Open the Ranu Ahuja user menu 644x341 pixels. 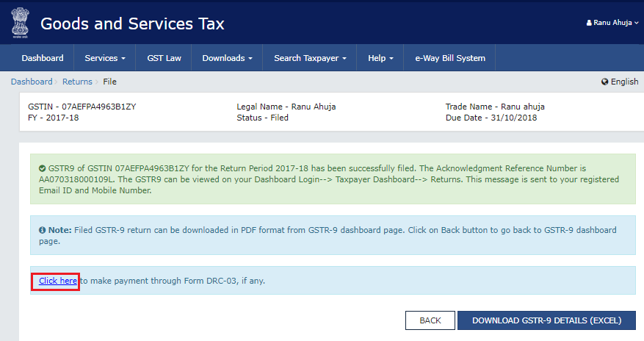pyautogui.click(x=612, y=23)
